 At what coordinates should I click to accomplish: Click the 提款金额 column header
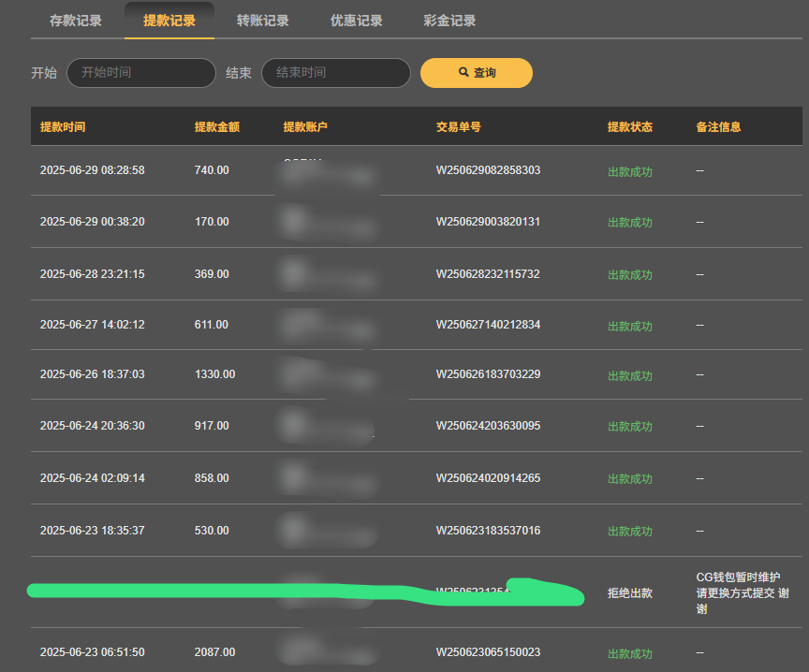coord(216,127)
